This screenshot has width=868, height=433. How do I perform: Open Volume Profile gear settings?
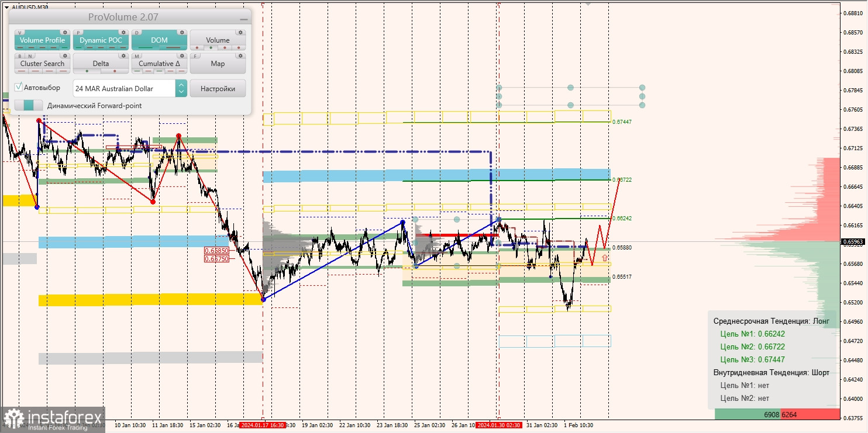coord(65,33)
